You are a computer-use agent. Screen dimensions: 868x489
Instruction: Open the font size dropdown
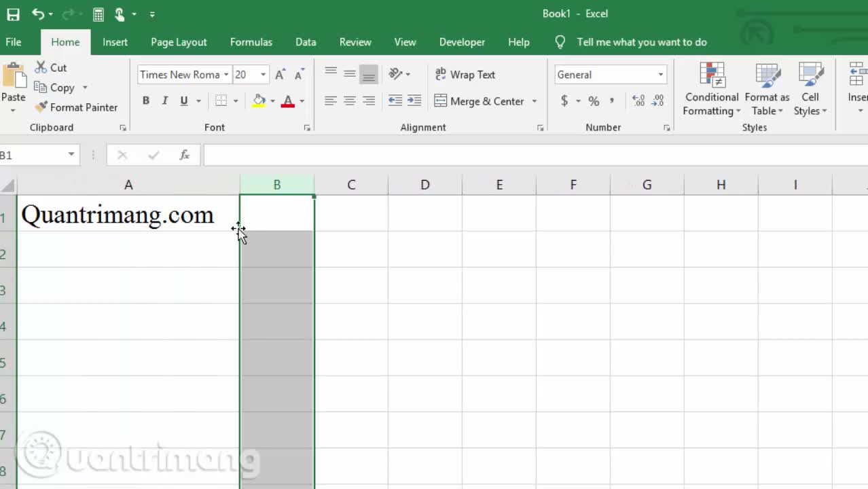(264, 75)
